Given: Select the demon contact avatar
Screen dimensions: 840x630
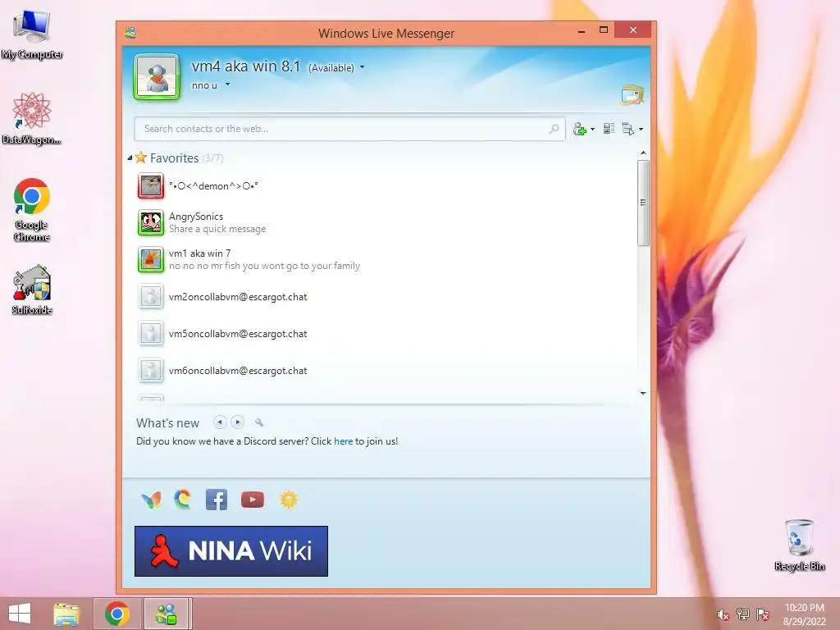Looking at the screenshot, I should point(151,186).
